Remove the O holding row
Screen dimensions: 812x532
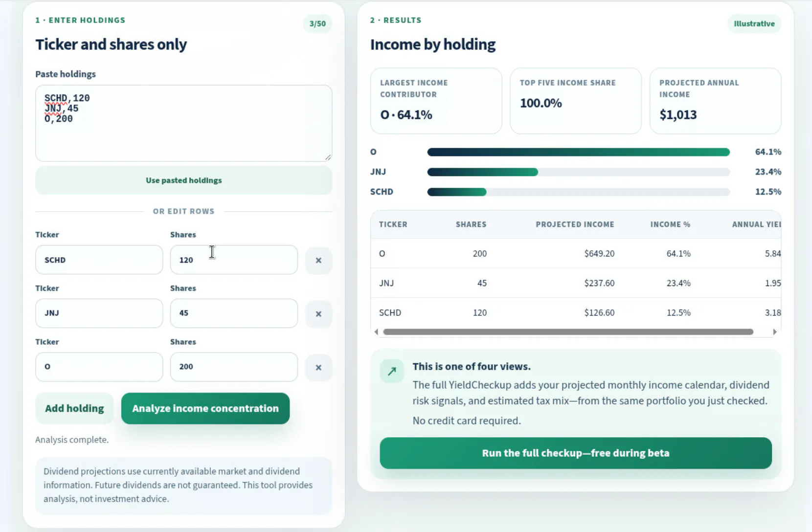pyautogui.click(x=318, y=367)
